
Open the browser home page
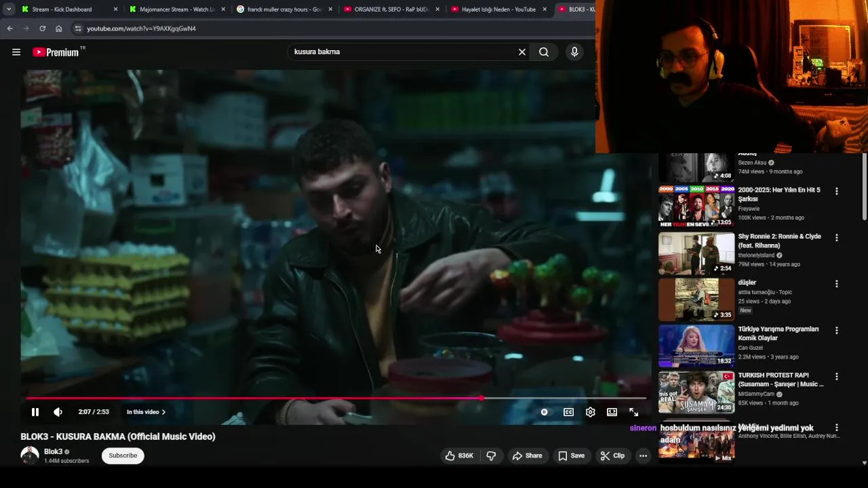pyautogui.click(x=58, y=28)
